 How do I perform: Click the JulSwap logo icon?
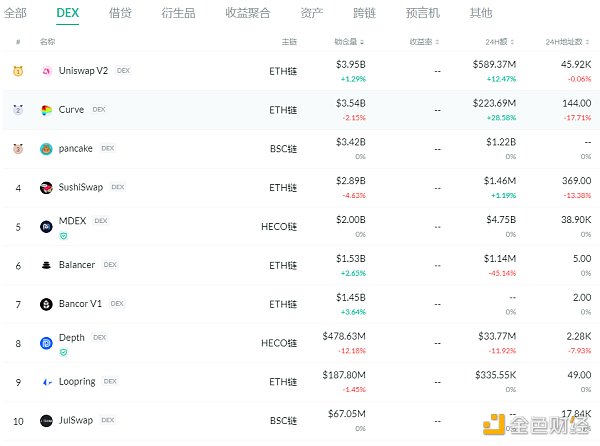(46, 421)
